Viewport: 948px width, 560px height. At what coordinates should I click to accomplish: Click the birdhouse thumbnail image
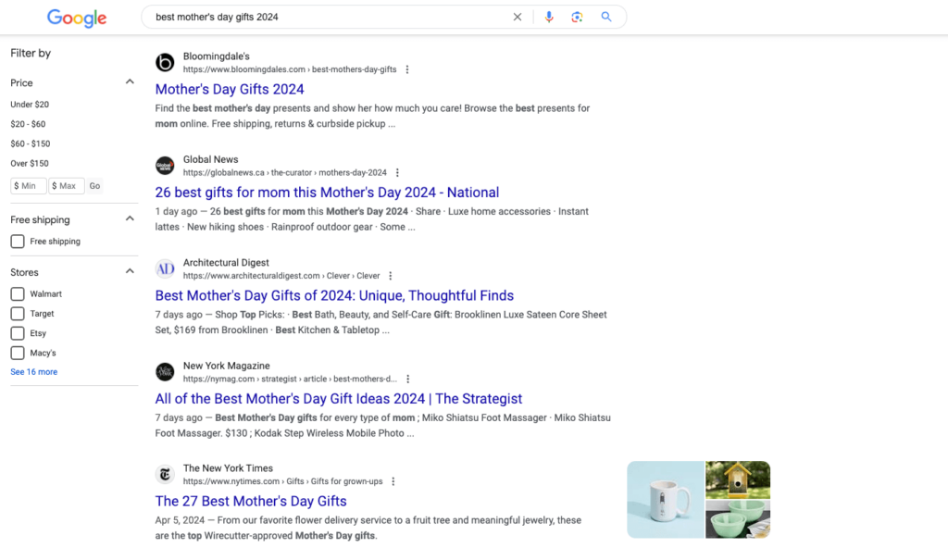pos(738,479)
